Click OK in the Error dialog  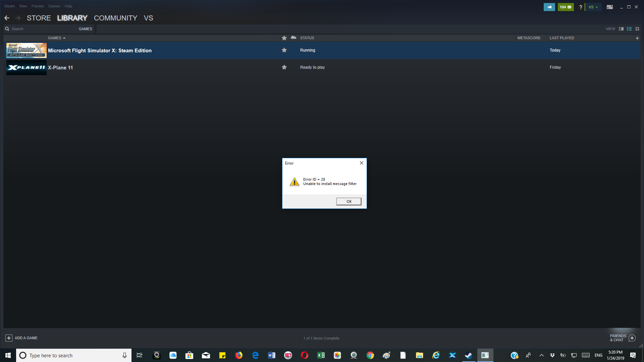click(x=349, y=201)
